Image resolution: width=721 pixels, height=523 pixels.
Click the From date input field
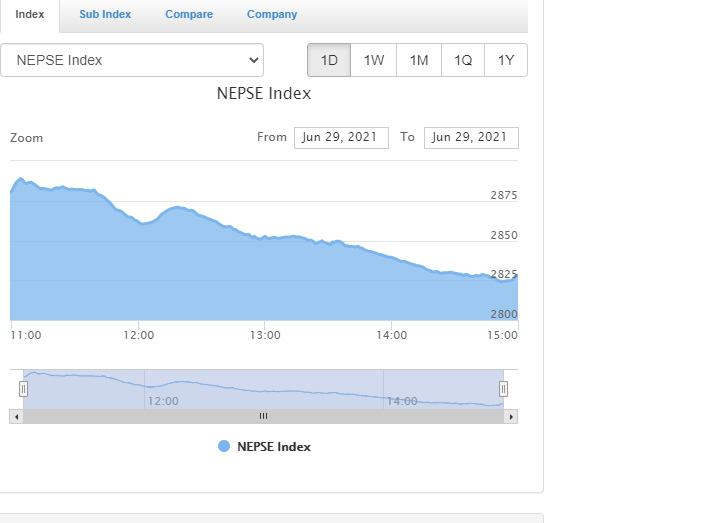(341, 137)
